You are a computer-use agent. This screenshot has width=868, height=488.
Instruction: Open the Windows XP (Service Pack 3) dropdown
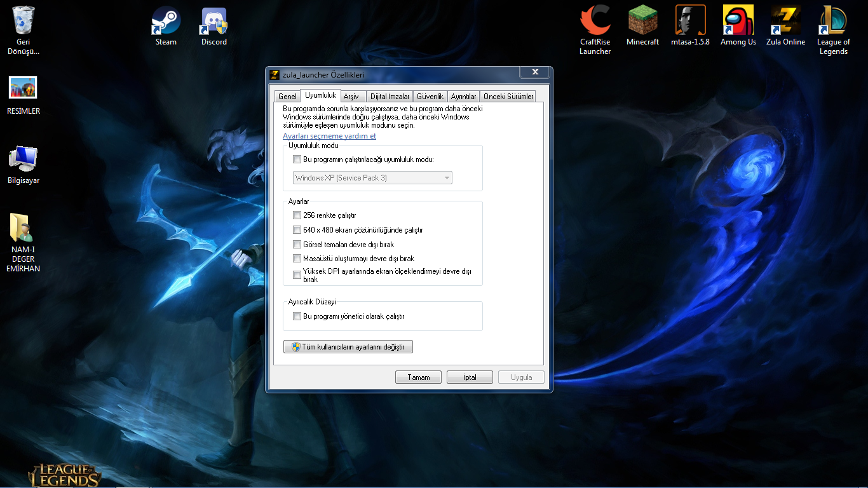[372, 178]
